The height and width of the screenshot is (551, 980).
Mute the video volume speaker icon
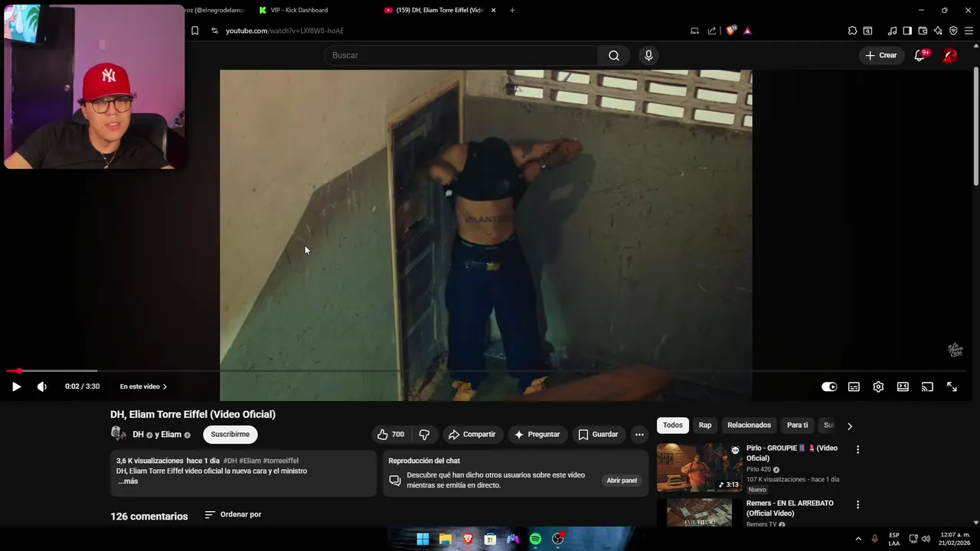click(41, 386)
